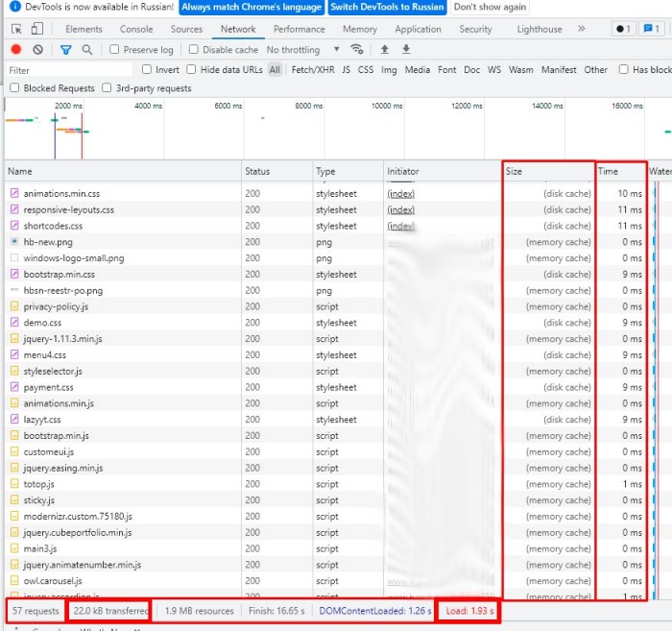Click the 2000 ms timeline overview marker
Screen dimensions: 672x631
[x=68, y=106]
